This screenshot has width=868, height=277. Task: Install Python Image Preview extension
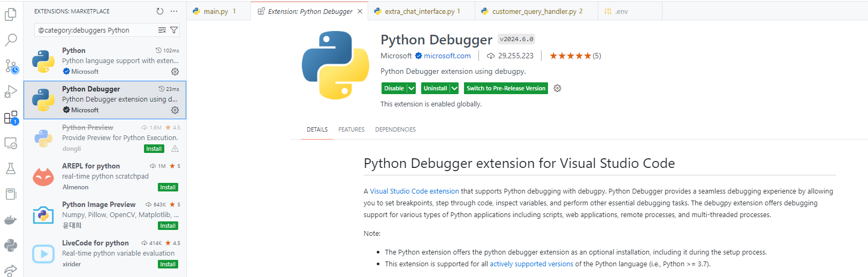pos(168,226)
